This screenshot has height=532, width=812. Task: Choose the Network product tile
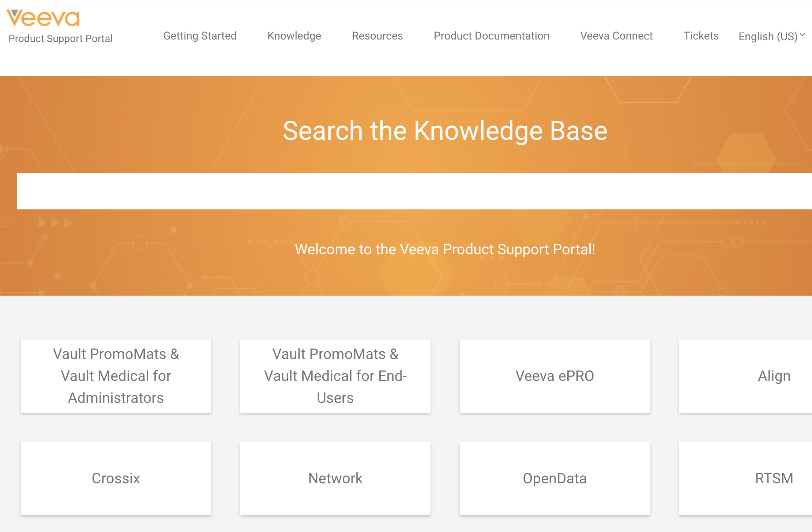335,479
